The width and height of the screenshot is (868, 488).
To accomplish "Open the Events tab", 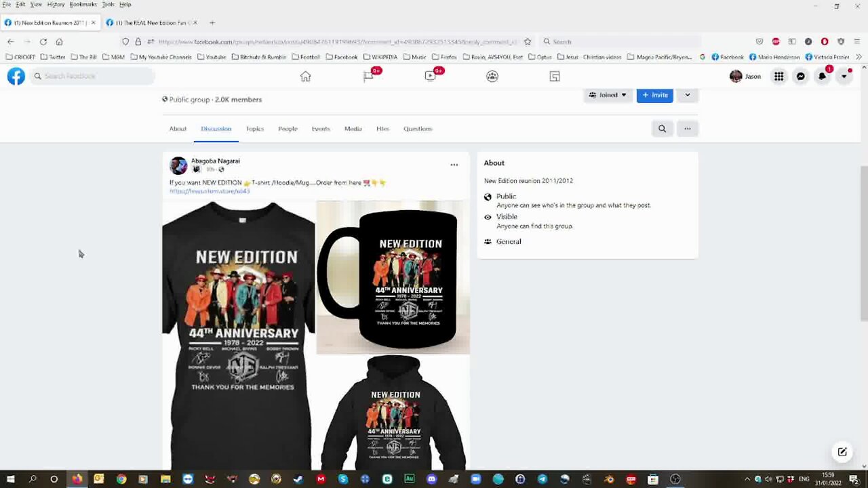I will (x=321, y=129).
